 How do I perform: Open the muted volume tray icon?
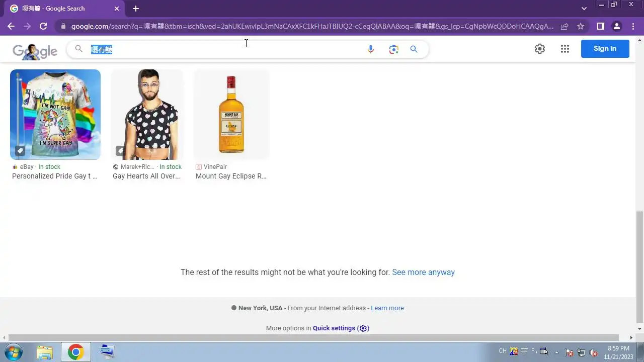(x=593, y=352)
